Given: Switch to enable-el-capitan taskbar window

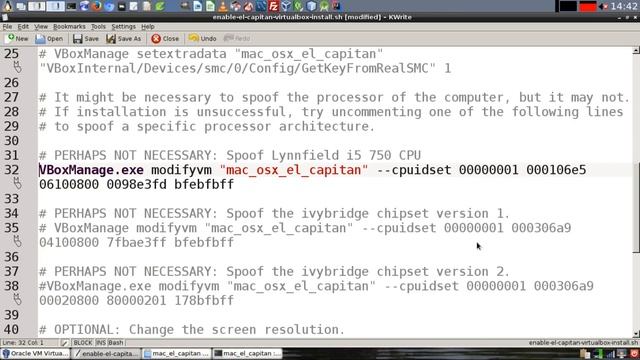Looking at the screenshot, I should 106,353.
